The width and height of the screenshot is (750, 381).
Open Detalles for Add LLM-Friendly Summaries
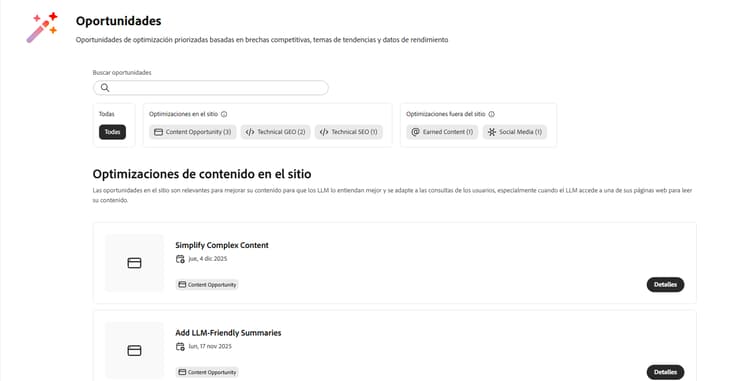click(665, 372)
